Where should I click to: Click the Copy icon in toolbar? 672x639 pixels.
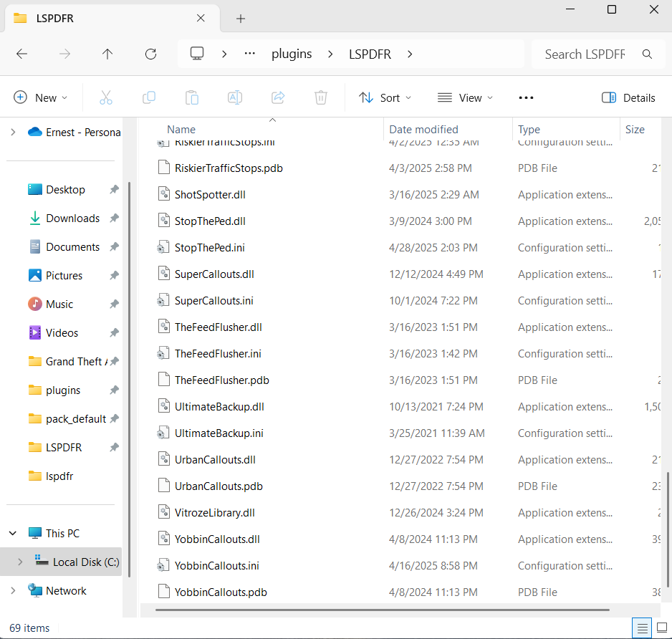click(149, 97)
